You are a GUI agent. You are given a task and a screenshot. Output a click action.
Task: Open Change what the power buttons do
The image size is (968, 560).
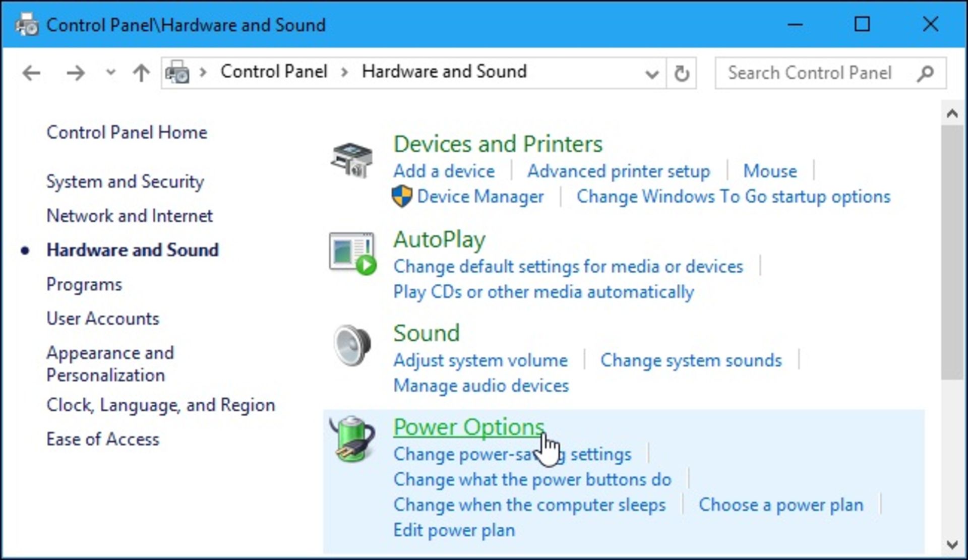532,479
